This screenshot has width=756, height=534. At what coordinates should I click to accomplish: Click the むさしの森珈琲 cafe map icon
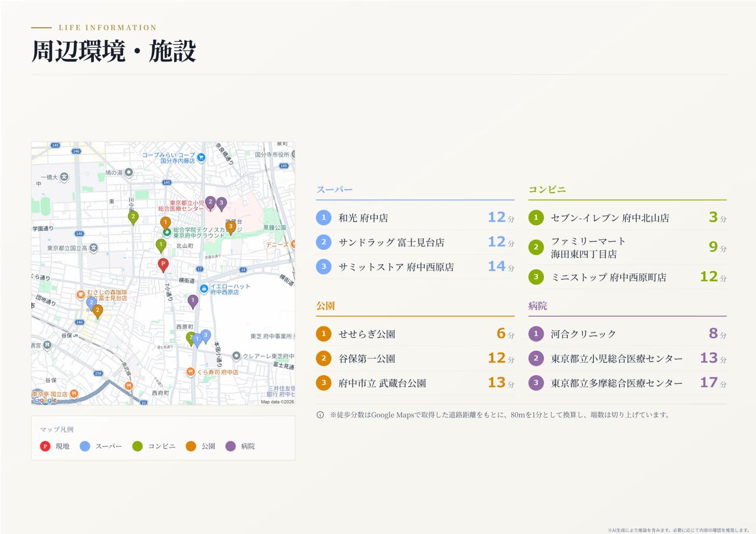[81, 294]
